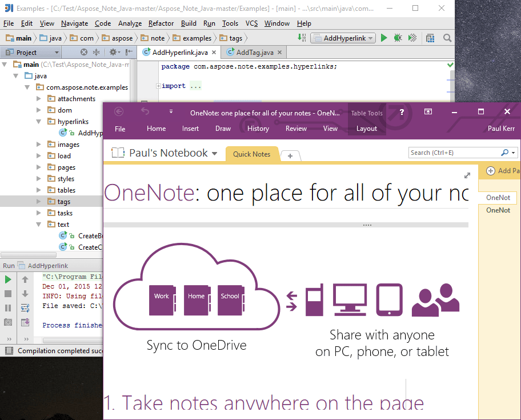This screenshot has width=521, height=420.
Task: Open AddHyperlink run configuration dropdown
Action: coord(343,38)
